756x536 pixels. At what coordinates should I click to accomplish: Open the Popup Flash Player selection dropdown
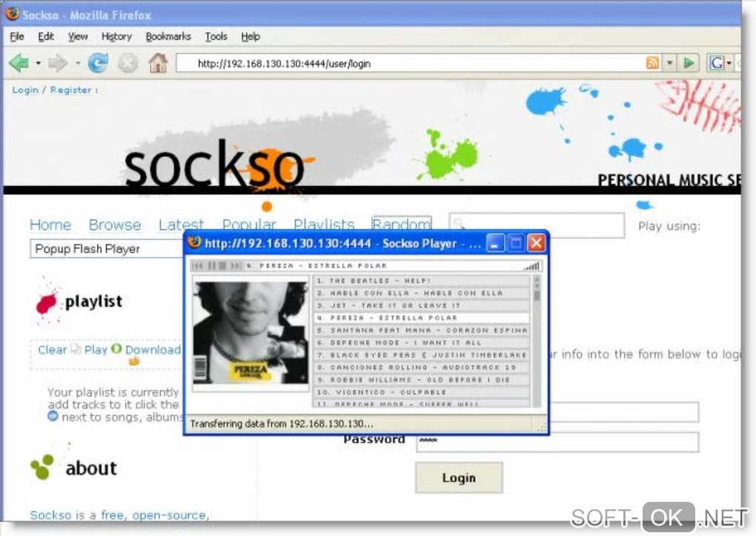pyautogui.click(x=106, y=249)
